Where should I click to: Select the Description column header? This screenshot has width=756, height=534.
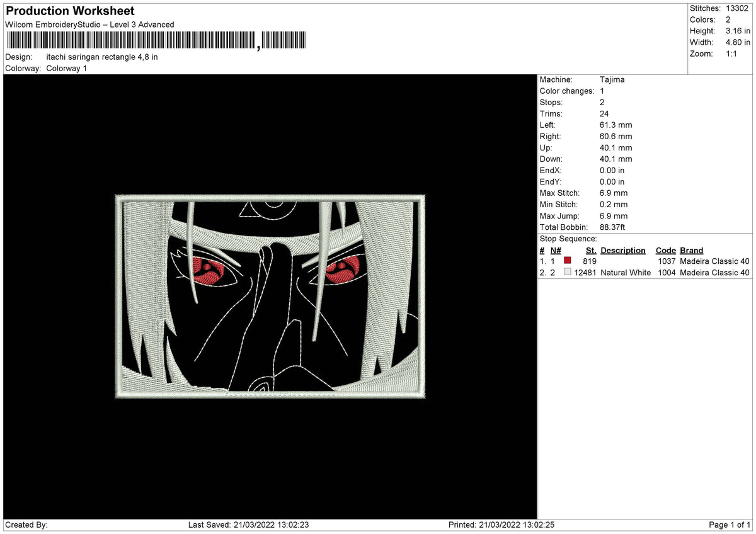[623, 250]
